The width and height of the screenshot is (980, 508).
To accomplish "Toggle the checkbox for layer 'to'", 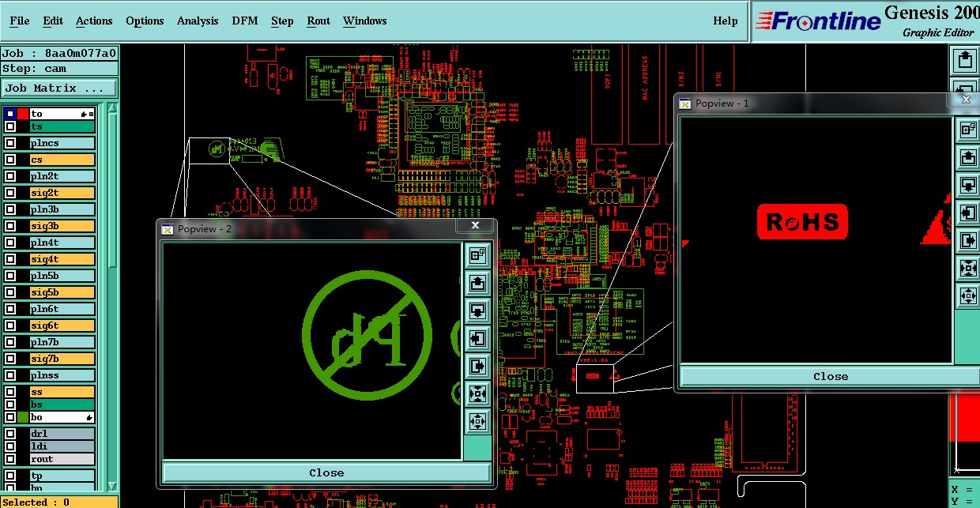I will [x=10, y=115].
